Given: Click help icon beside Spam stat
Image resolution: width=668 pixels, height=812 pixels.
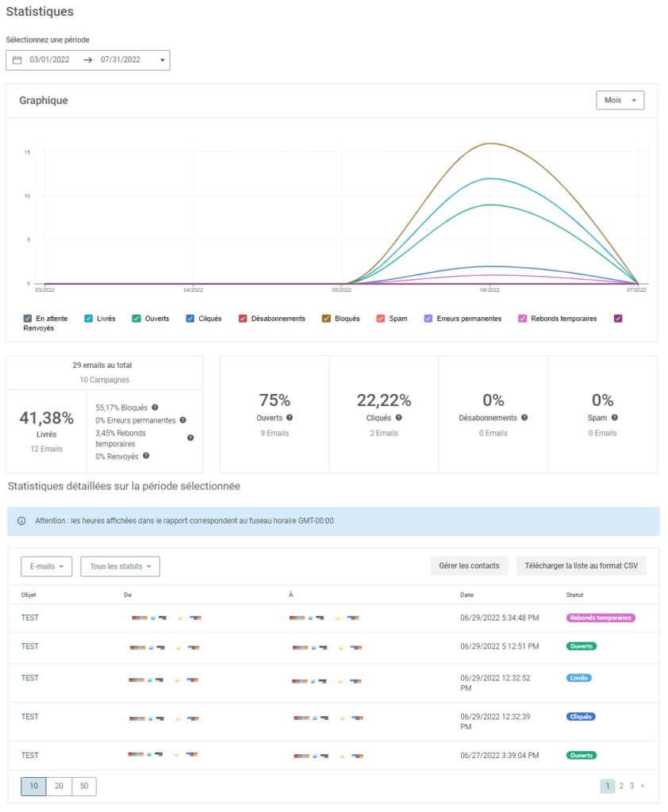Looking at the screenshot, I should click(x=615, y=417).
